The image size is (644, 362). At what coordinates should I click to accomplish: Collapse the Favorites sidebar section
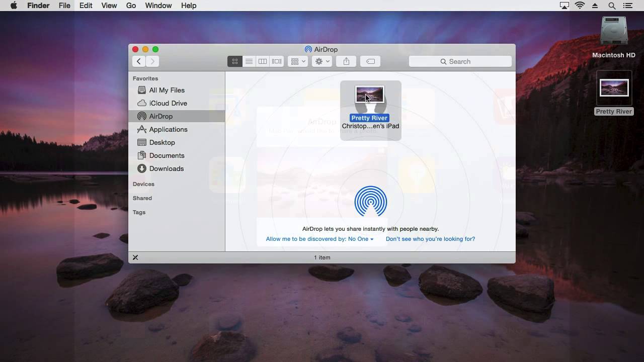[145, 78]
